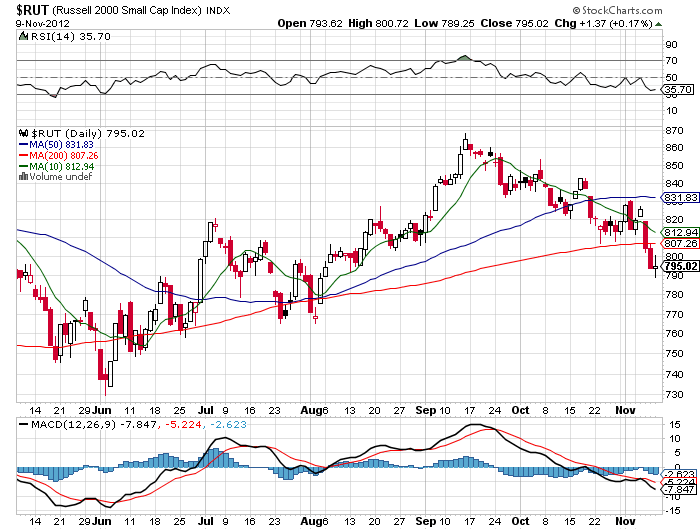Click the $RUT (Daily) 795.02 legend text
The width and height of the screenshot is (700, 530).
pos(88,134)
